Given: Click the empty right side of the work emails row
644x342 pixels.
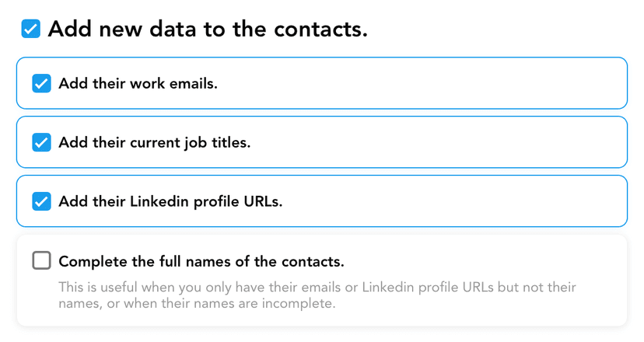Looking at the screenshot, I should [x=467, y=83].
